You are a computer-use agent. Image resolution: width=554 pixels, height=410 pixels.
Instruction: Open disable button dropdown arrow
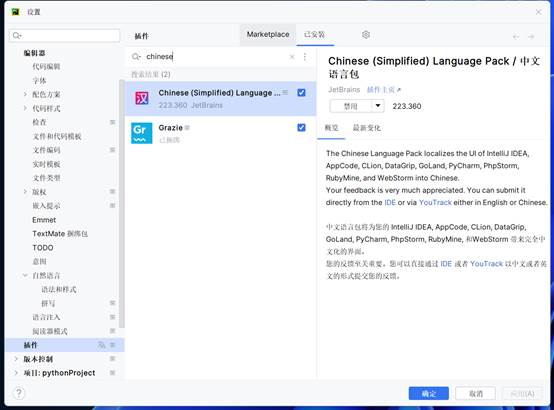(378, 106)
